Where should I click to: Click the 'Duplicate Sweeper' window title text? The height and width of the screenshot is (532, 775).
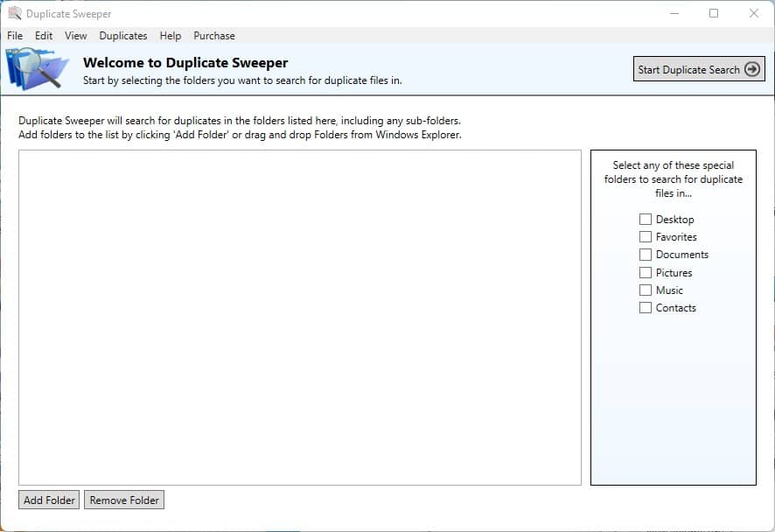click(69, 14)
